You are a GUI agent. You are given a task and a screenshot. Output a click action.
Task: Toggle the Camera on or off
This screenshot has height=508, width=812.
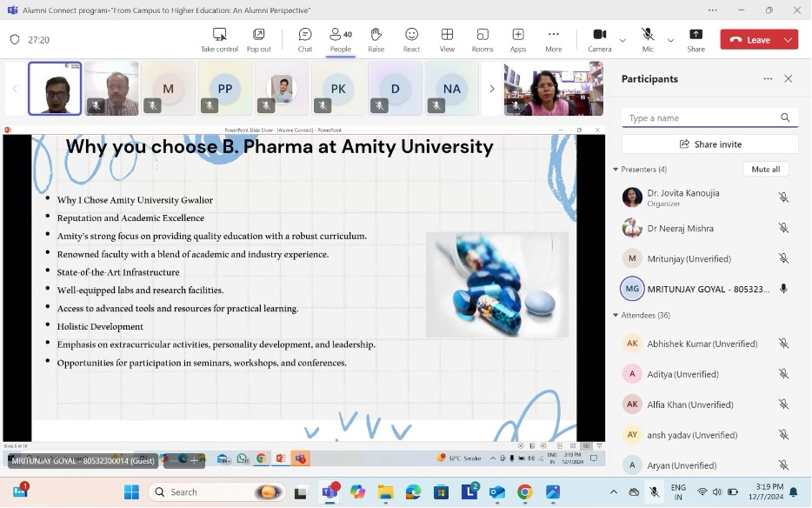[600, 40]
